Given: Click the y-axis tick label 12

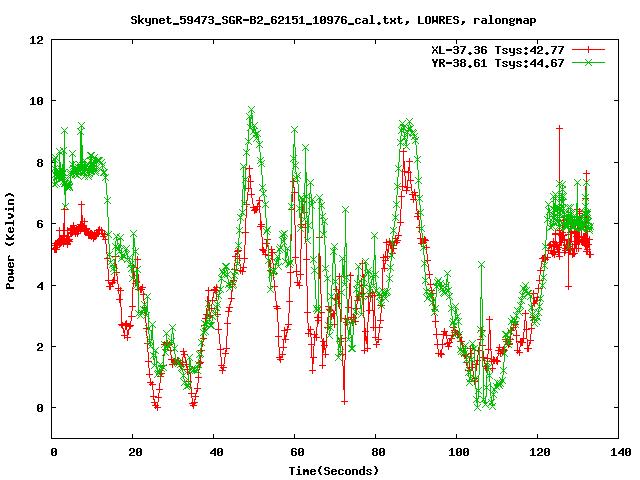Looking at the screenshot, I should click(36, 40).
